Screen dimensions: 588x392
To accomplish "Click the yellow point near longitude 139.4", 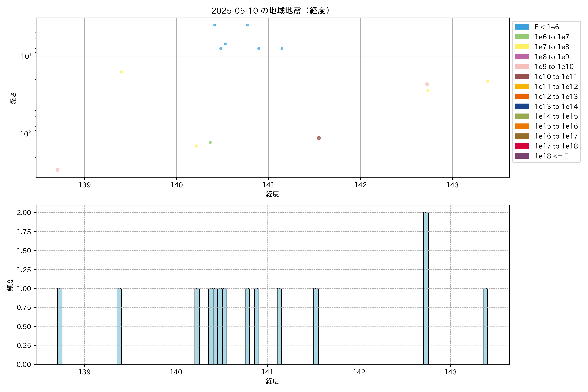I will (x=121, y=72).
